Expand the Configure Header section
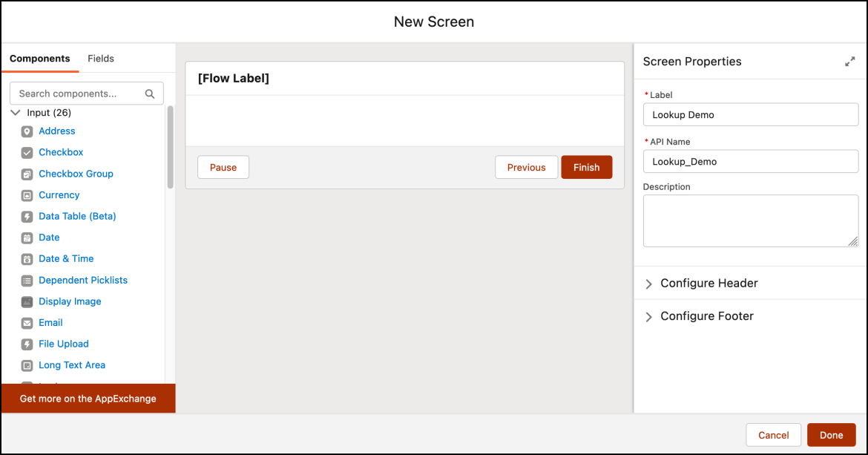This screenshot has width=868, height=455. pyautogui.click(x=648, y=284)
